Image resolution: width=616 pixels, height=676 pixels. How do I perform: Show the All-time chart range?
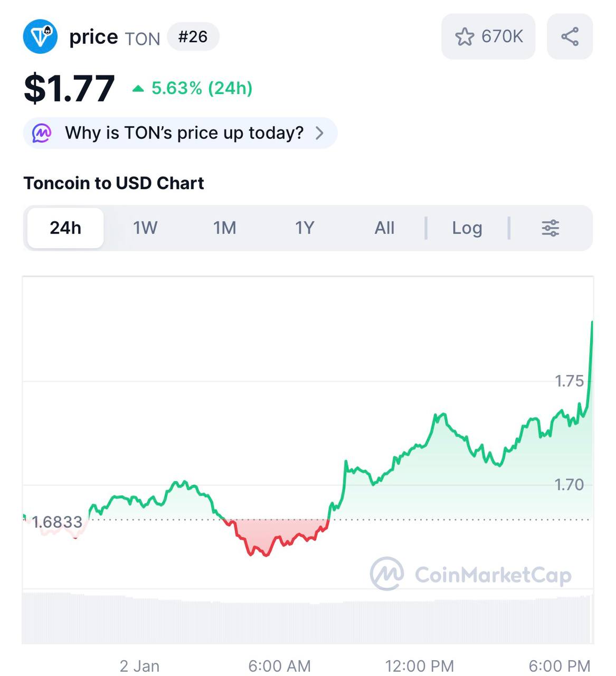click(384, 228)
